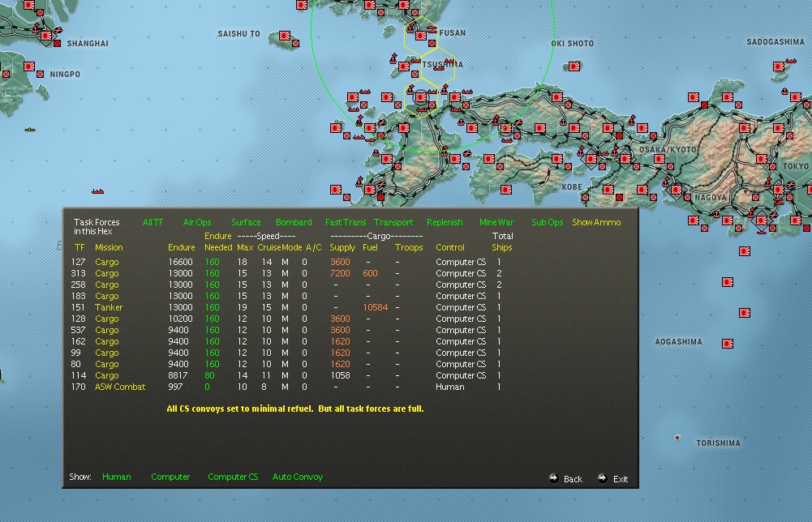Viewport: 812px width, 522px height.
Task: Show Surface task forces
Action: 246,222
